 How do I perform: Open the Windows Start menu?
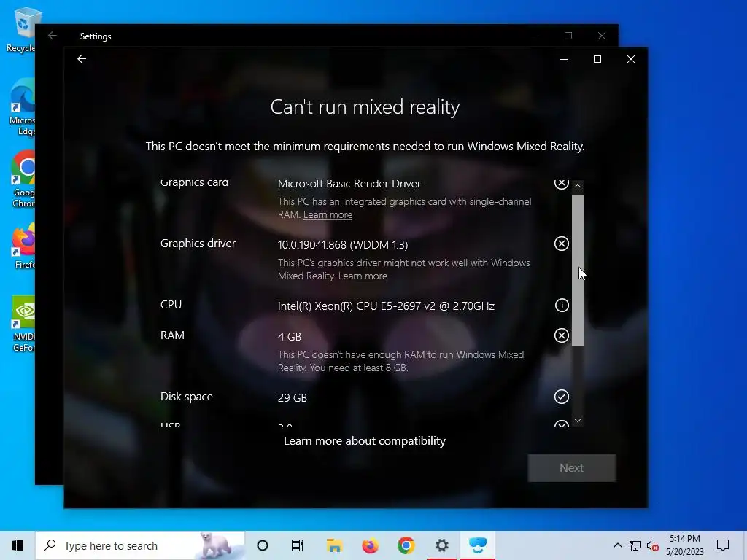18,545
